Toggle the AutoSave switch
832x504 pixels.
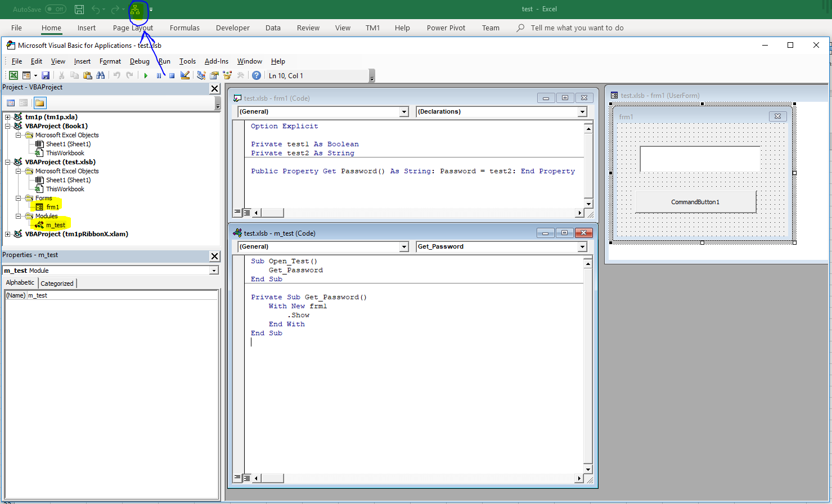pyautogui.click(x=56, y=9)
